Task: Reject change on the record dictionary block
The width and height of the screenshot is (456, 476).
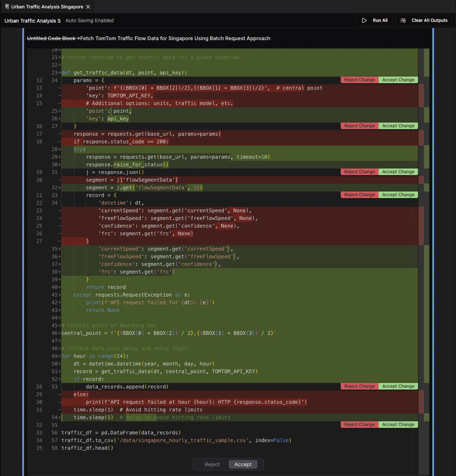Action: (359, 194)
